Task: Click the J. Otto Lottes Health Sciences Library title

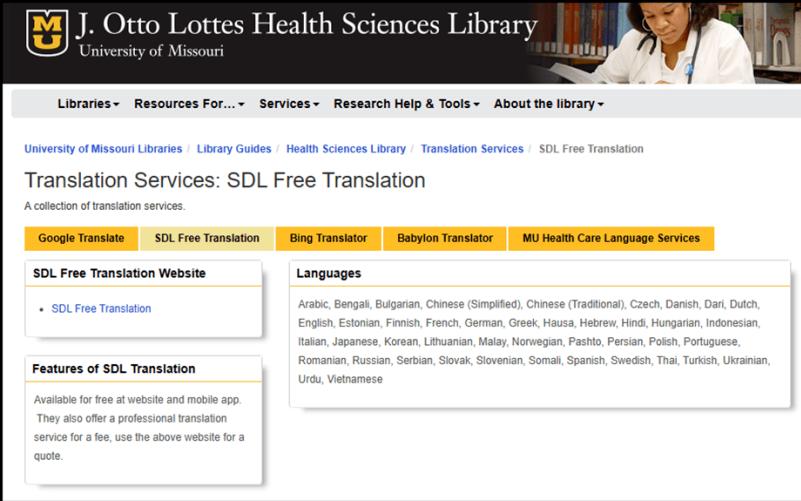Action: [x=307, y=24]
